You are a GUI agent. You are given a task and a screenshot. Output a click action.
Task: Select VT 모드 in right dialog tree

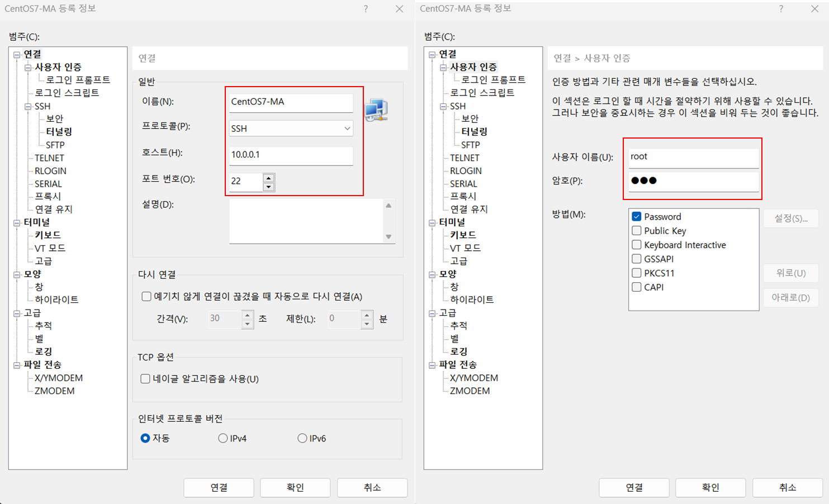465,248
